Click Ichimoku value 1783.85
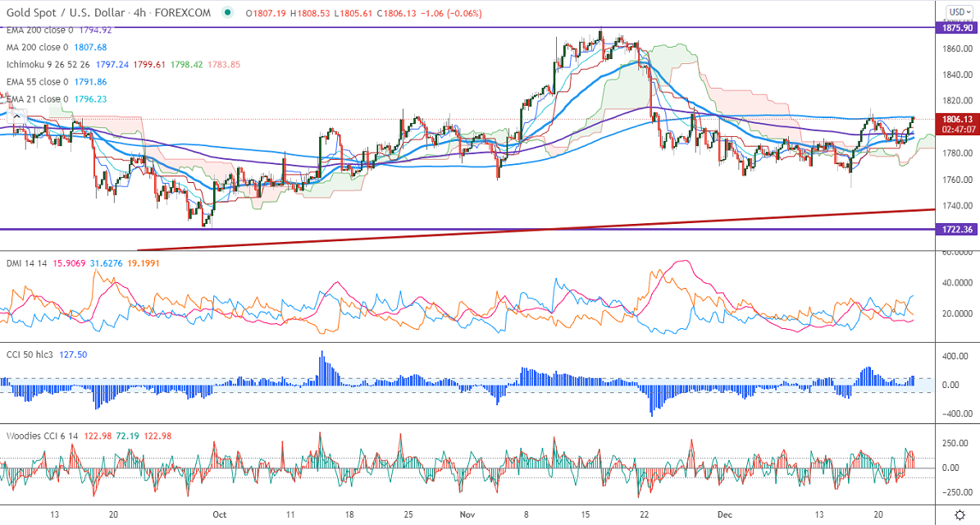The width and height of the screenshot is (980, 525). click(224, 64)
